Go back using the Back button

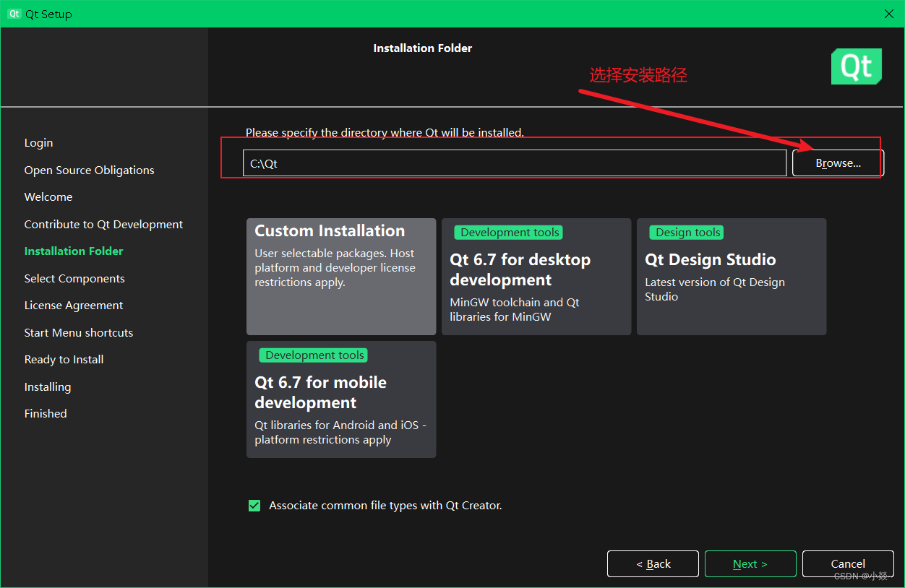click(x=652, y=563)
